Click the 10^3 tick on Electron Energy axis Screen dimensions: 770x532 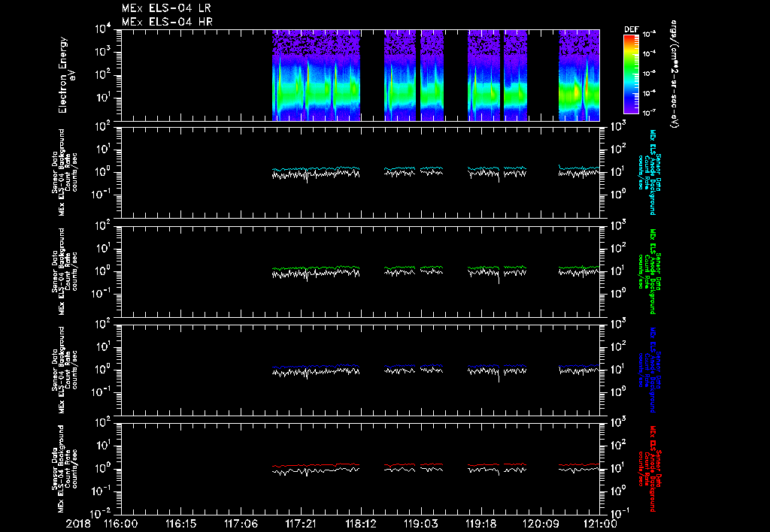pos(102,52)
